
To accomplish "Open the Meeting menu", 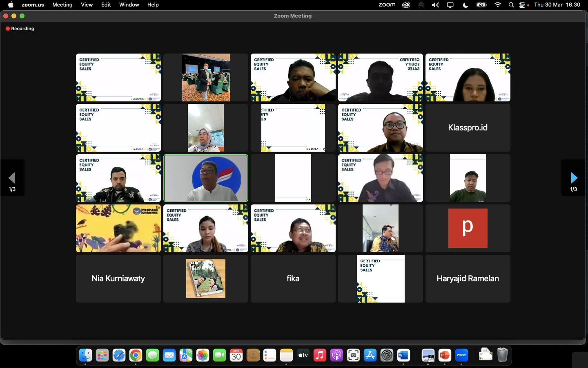I will 62,5.
